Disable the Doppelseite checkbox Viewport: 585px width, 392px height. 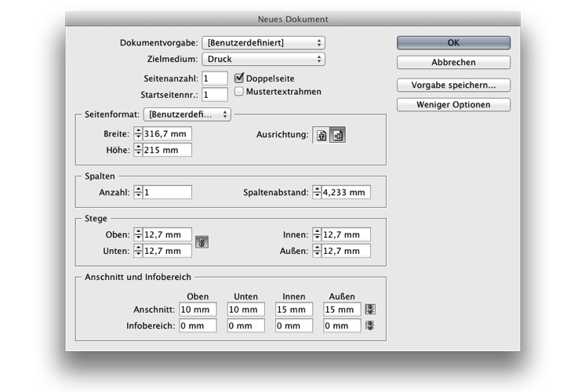[240, 78]
